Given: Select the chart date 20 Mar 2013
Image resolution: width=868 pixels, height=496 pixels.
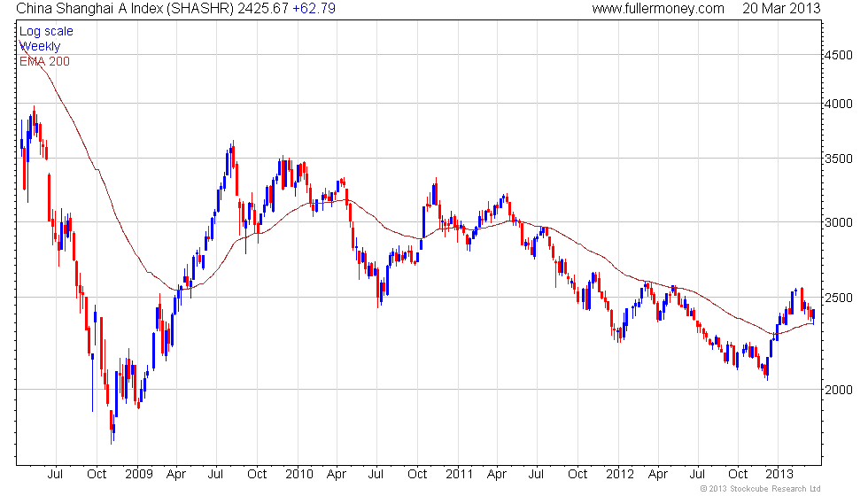Looking at the screenshot, I should click(781, 9).
